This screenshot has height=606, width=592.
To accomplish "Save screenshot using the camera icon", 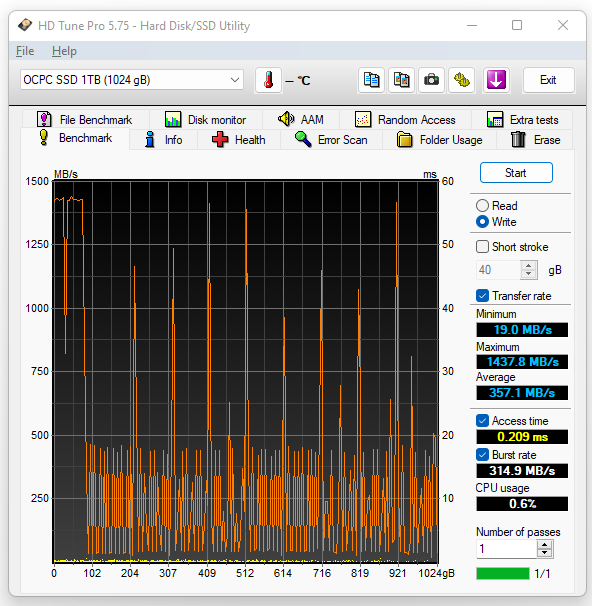I will (x=431, y=80).
